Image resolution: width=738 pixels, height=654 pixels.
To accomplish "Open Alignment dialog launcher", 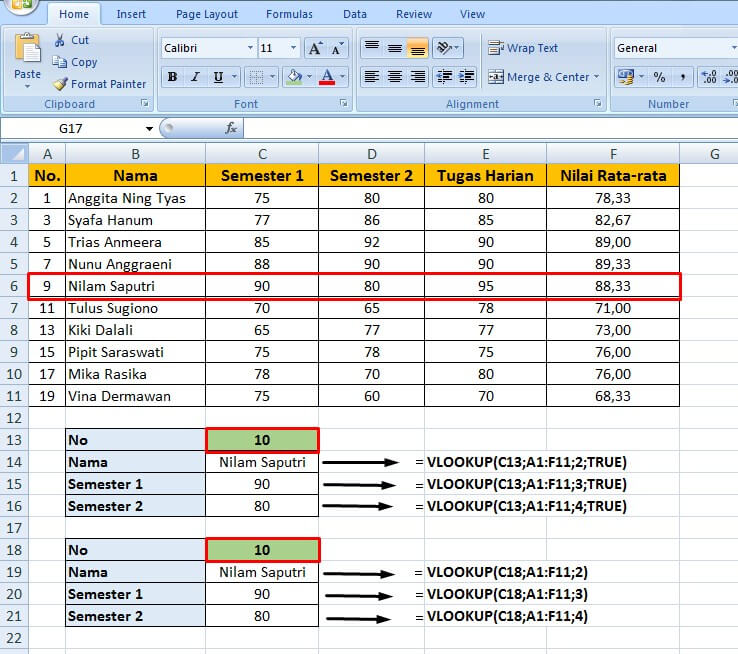I will pyautogui.click(x=597, y=103).
